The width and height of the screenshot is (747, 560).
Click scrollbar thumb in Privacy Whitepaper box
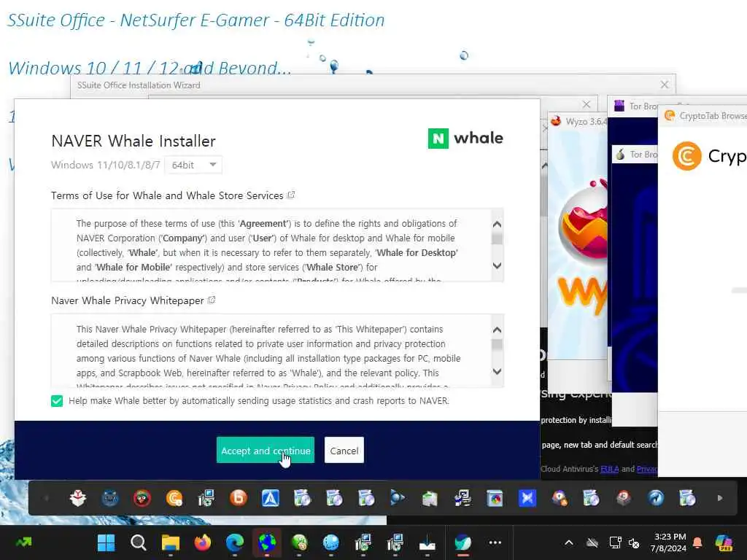[497, 344]
